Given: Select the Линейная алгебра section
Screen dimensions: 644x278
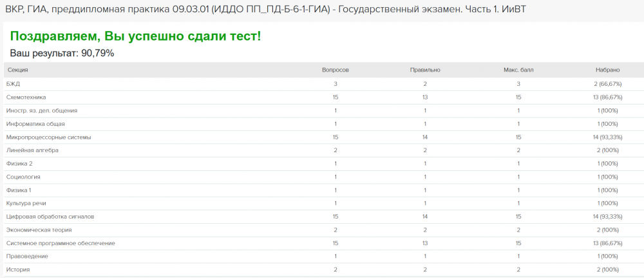Looking at the screenshot, I should coord(32,150).
